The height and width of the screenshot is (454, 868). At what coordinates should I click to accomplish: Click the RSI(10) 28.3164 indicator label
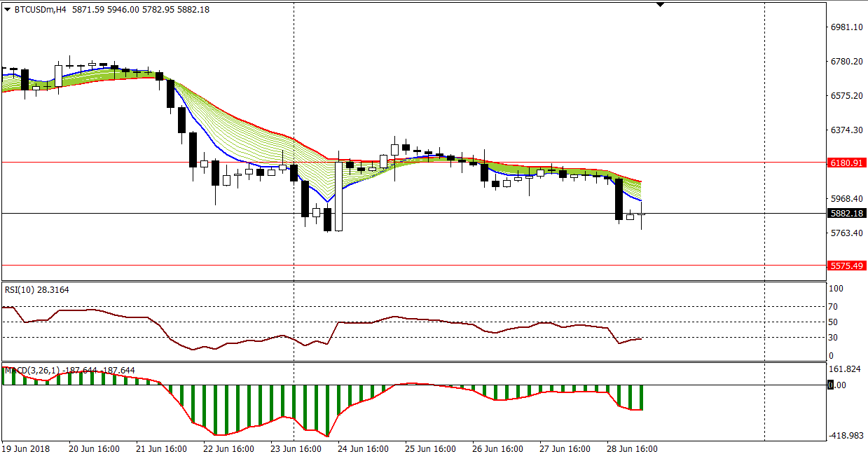36,289
